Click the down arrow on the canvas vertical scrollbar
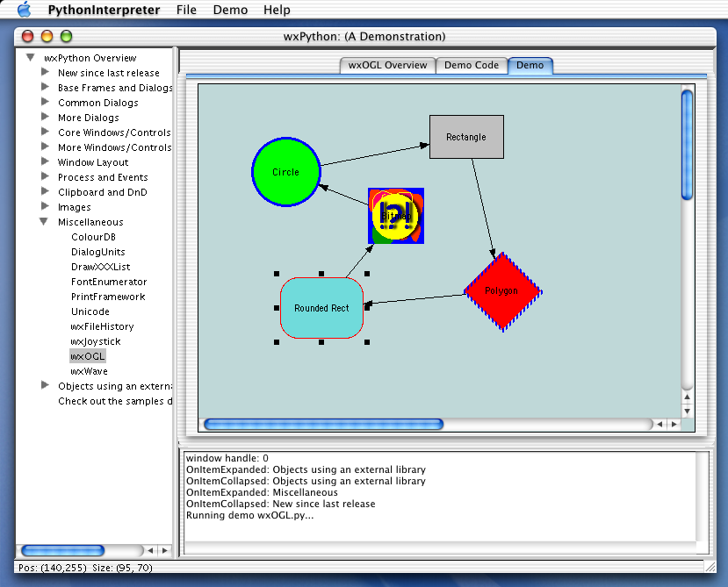728x587 pixels. pos(688,411)
